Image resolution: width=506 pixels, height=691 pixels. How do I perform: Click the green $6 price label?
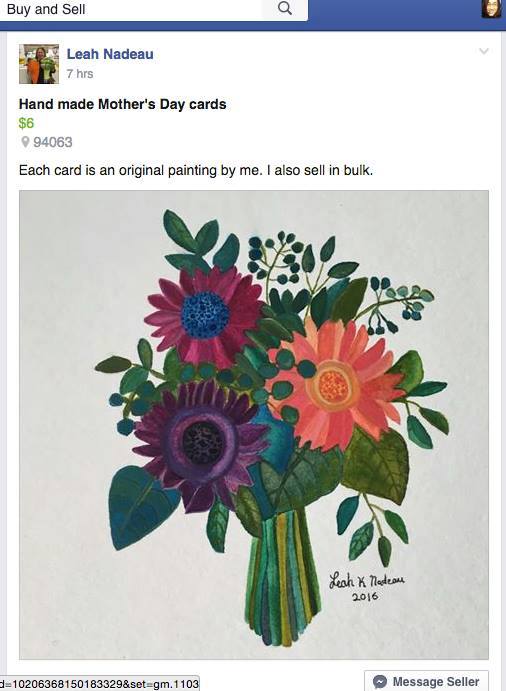[x=26, y=123]
